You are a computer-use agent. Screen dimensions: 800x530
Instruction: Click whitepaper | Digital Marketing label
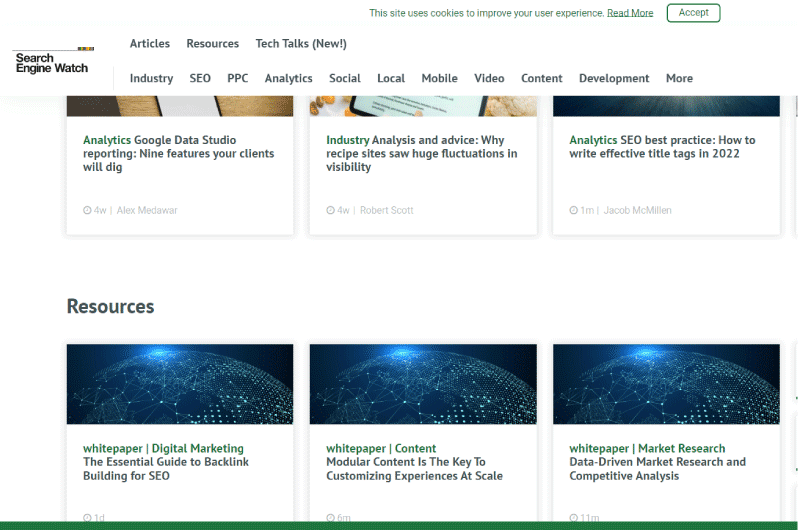coord(163,448)
